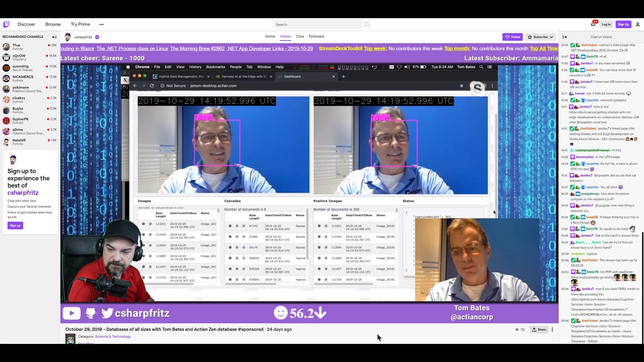Click the search magnifier icon
This screenshot has width=644, height=362.
coord(367,24)
